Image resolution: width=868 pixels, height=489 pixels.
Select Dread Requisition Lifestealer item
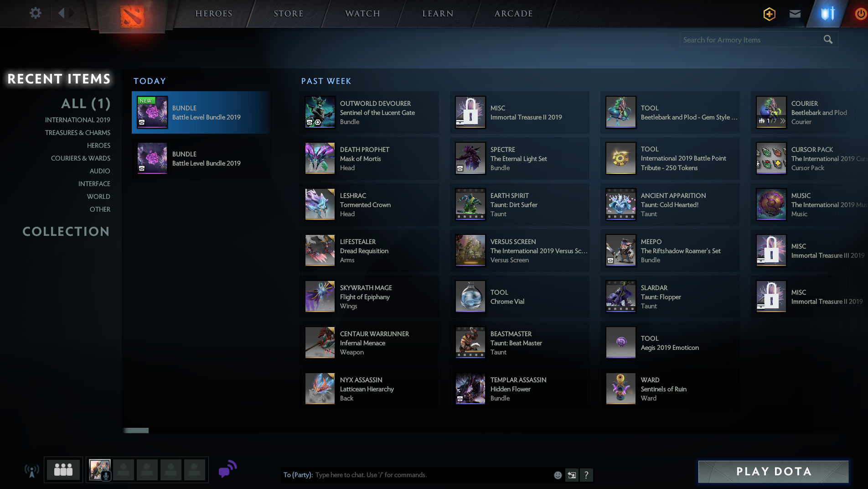click(369, 250)
